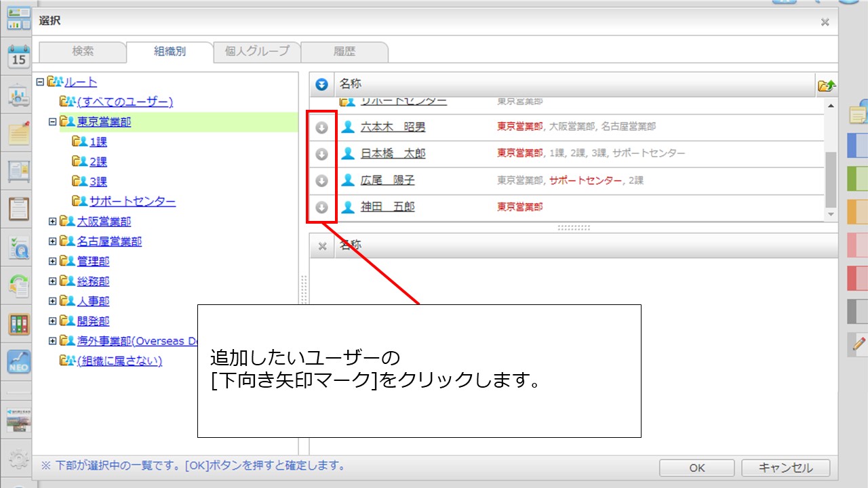Image resolution: width=868 pixels, height=488 pixels.
Task: Click the down arrow to add 広尾 陽子
Action: click(322, 180)
